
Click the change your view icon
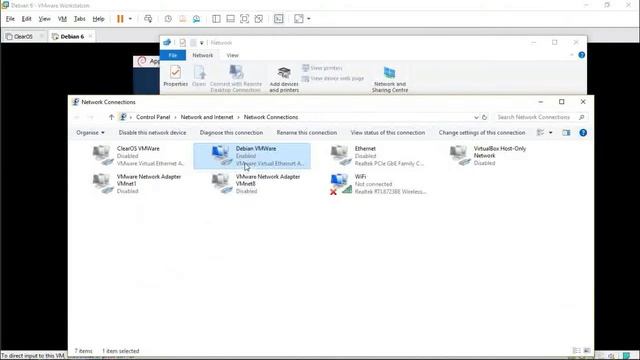pos(540,133)
